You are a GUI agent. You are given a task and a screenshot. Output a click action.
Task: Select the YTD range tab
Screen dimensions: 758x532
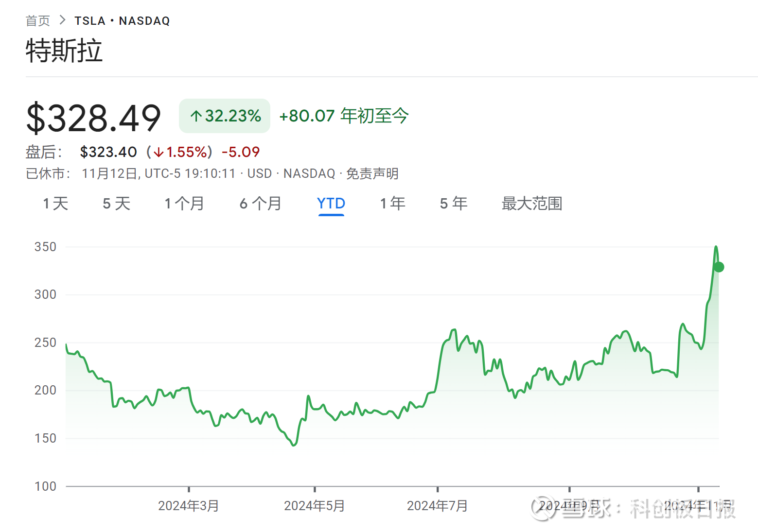coord(331,204)
